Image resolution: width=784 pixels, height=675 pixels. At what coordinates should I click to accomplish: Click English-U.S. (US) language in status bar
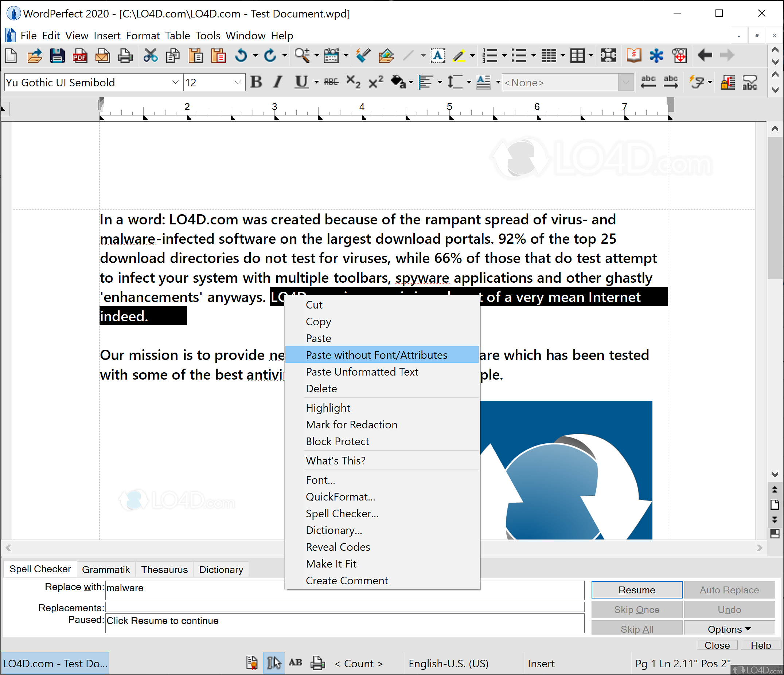[448, 664]
